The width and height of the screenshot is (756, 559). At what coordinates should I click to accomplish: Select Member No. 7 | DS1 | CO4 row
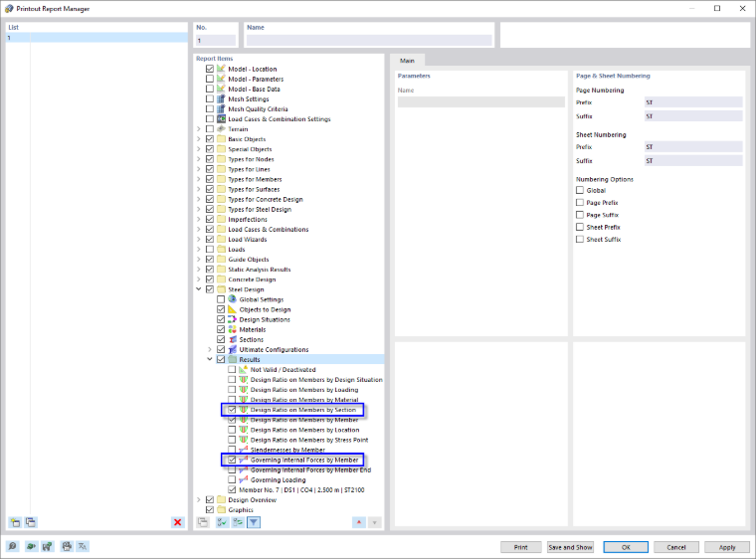[x=301, y=489]
